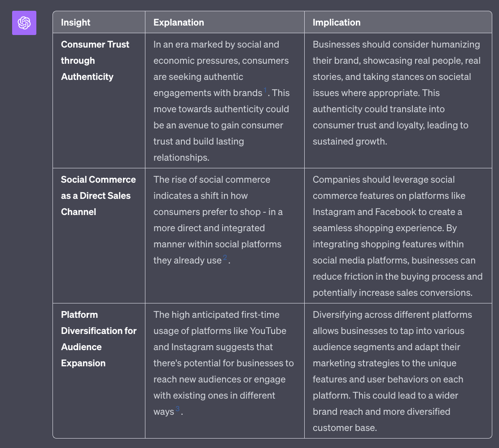
Task: Click the implication paragraph about humanizing their brand
Action: [396, 93]
